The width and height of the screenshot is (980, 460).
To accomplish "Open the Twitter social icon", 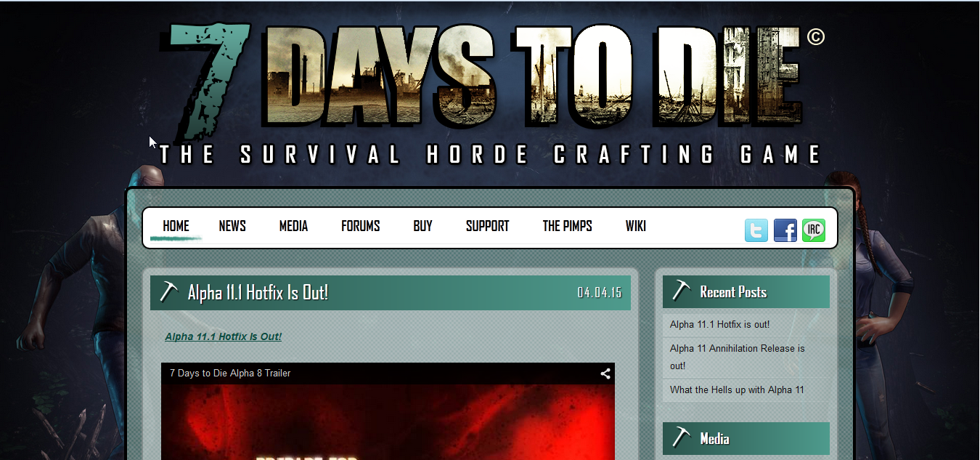I will click(756, 230).
